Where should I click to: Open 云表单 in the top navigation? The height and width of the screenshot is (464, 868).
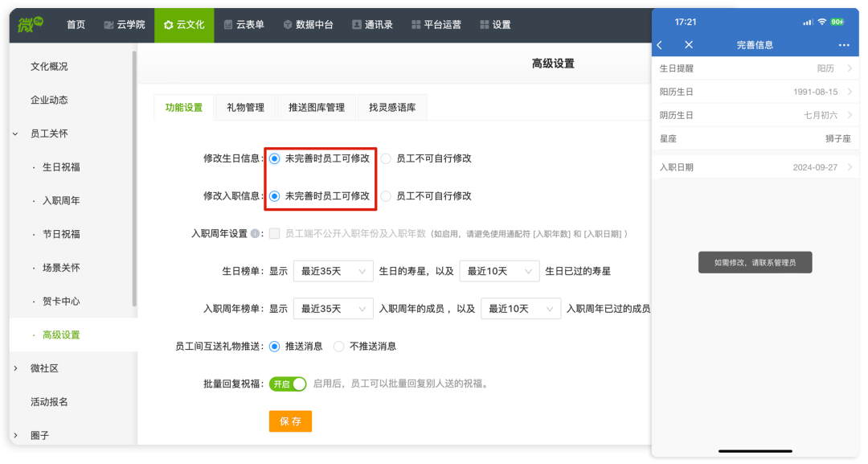250,25
